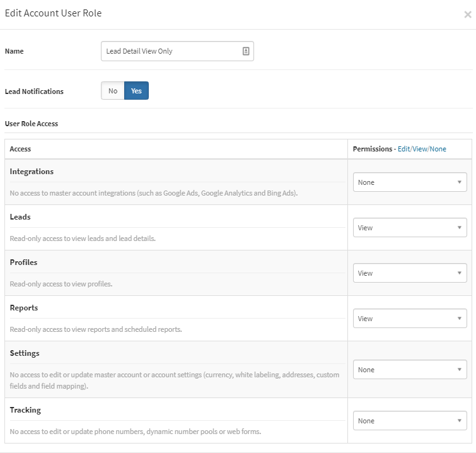Click into the Name input field
The height and width of the screenshot is (453, 476).
(x=177, y=51)
